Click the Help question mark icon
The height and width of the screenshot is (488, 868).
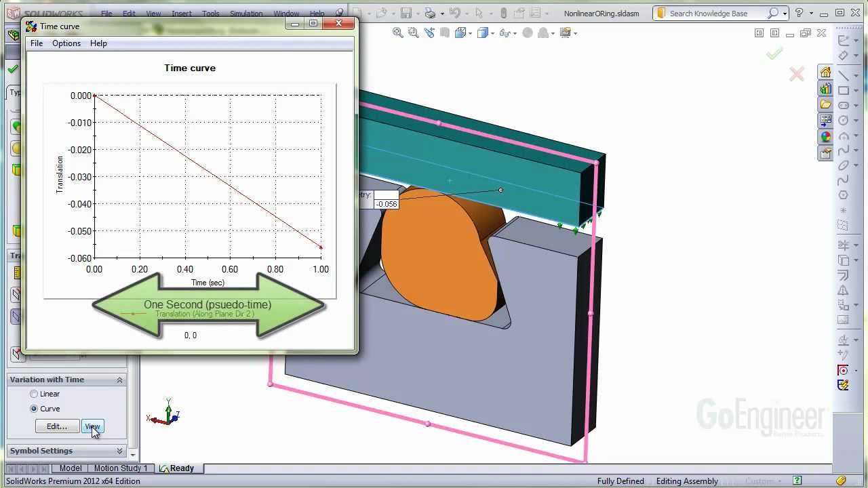tap(799, 13)
